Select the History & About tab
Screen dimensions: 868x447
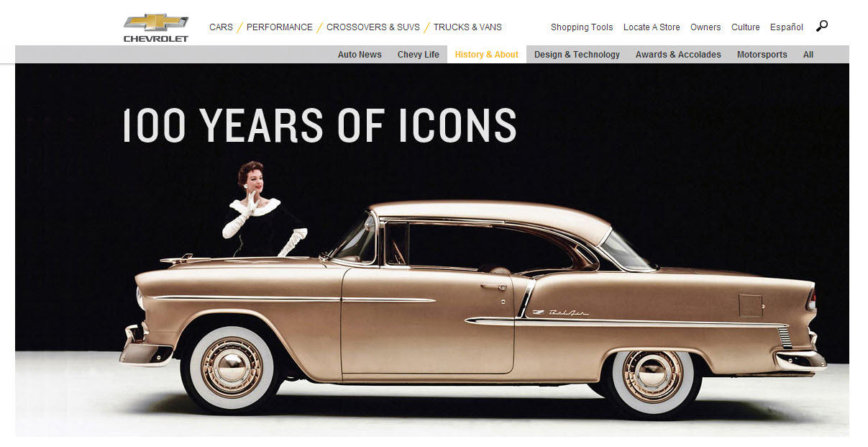[x=487, y=55]
